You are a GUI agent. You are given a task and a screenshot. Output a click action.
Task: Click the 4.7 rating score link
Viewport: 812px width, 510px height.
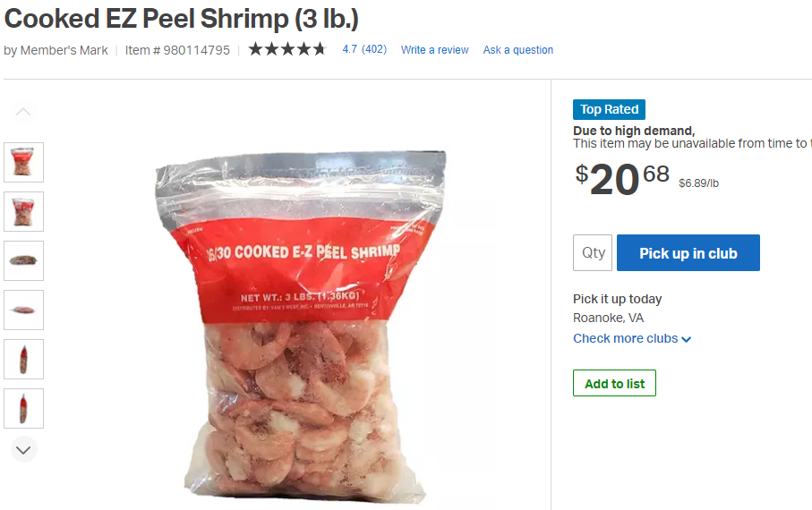tap(350, 49)
